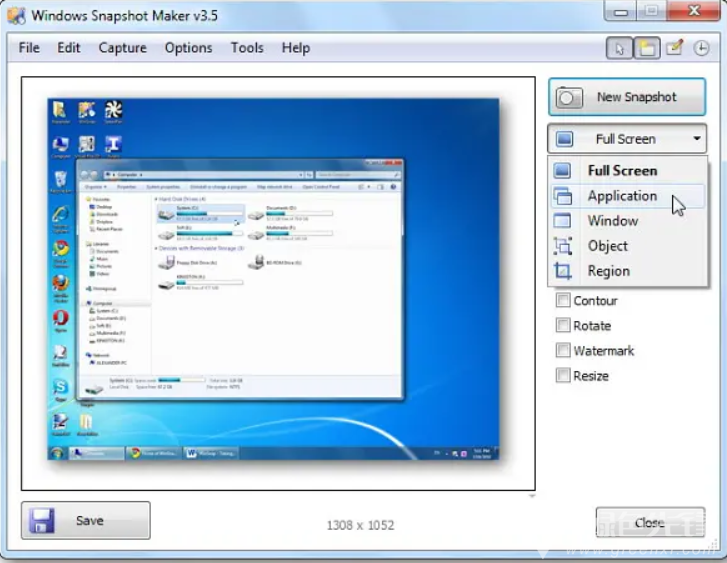
Task: Choose Full Screen from the mode list
Action: pyautogui.click(x=628, y=171)
